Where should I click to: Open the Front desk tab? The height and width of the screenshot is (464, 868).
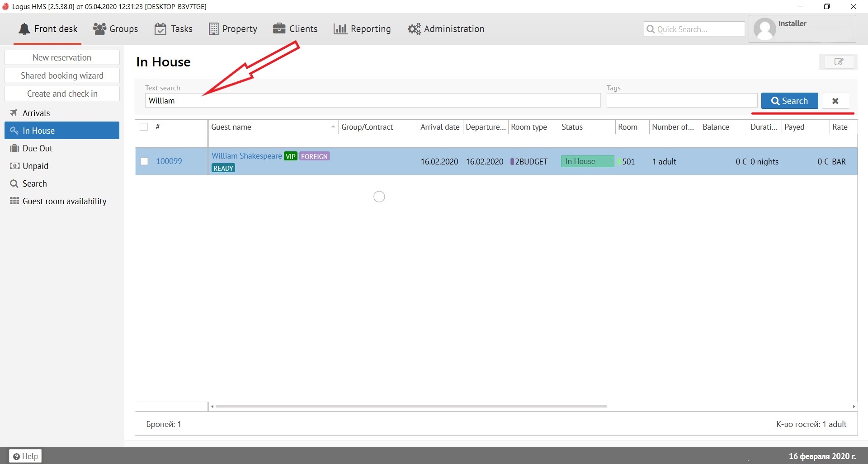click(47, 29)
